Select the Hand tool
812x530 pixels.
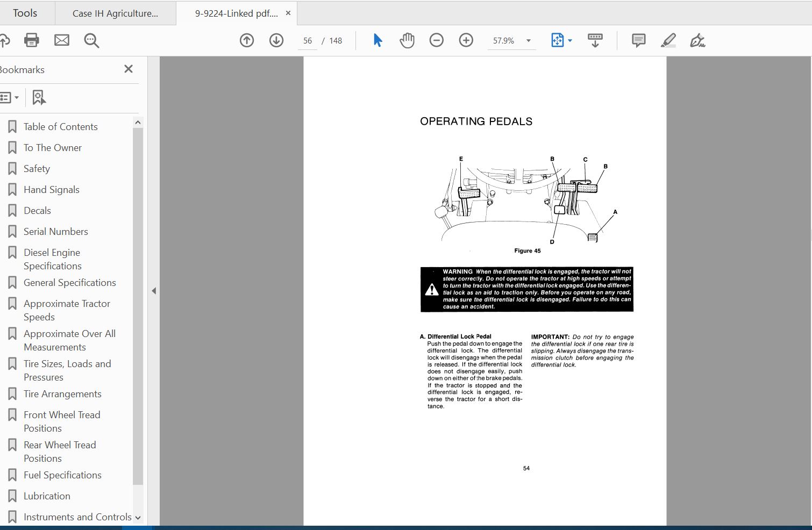pyautogui.click(x=407, y=40)
